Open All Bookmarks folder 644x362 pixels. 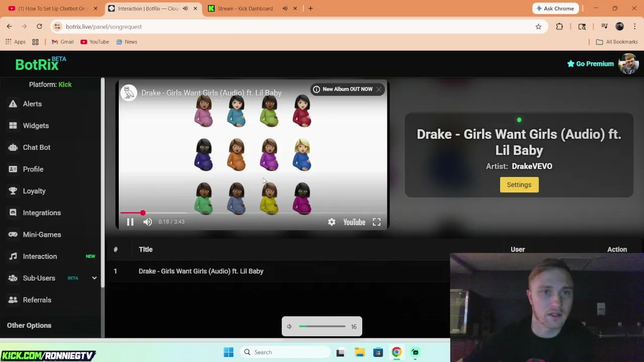click(x=617, y=42)
